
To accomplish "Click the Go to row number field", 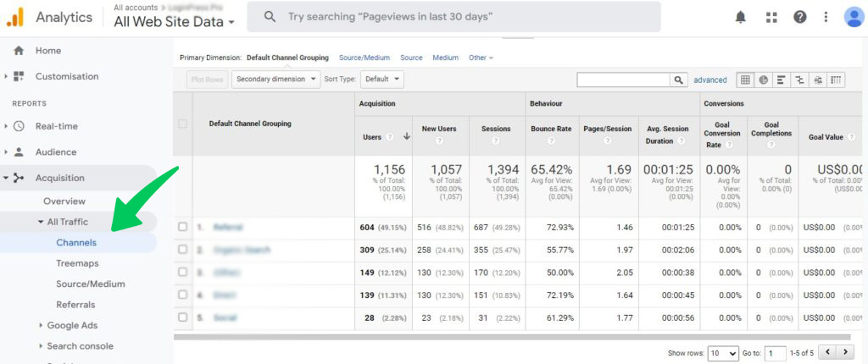I will [775, 353].
